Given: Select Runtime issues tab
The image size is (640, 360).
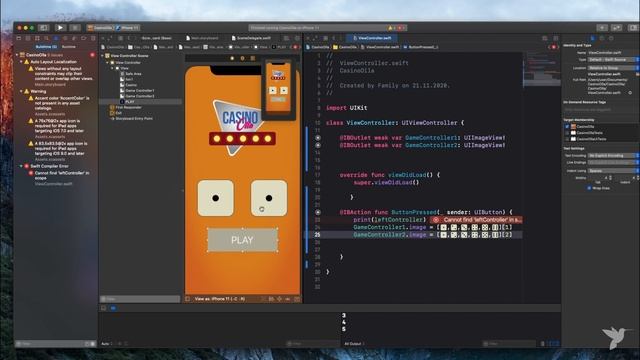Looking at the screenshot, I should click(69, 47).
